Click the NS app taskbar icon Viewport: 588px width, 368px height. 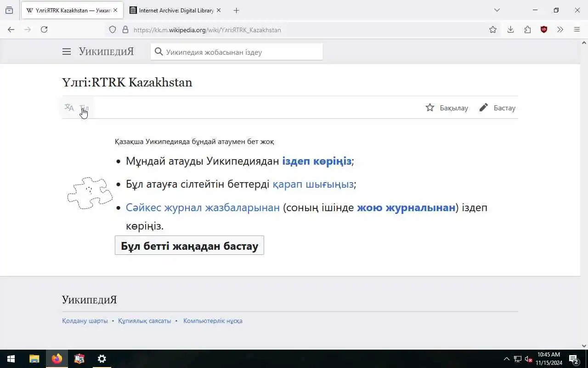point(79,359)
